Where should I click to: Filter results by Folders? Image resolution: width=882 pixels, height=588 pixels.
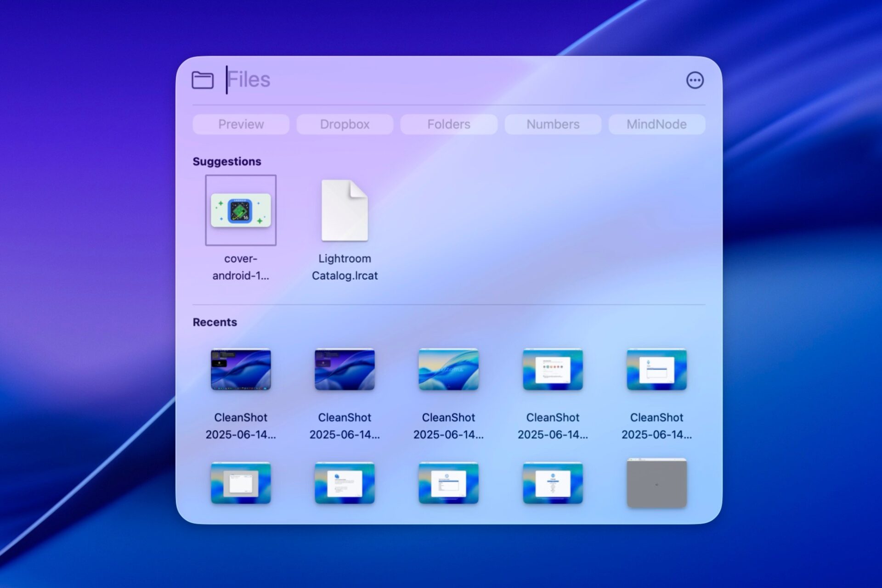(x=448, y=124)
